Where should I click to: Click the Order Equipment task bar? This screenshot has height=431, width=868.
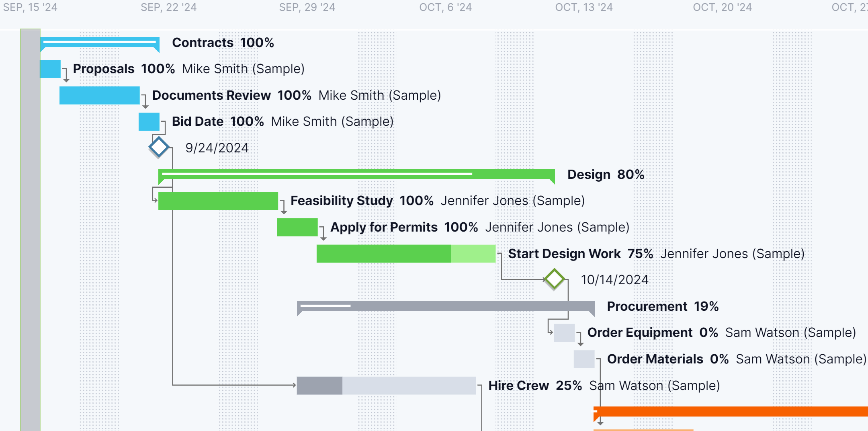[564, 332]
